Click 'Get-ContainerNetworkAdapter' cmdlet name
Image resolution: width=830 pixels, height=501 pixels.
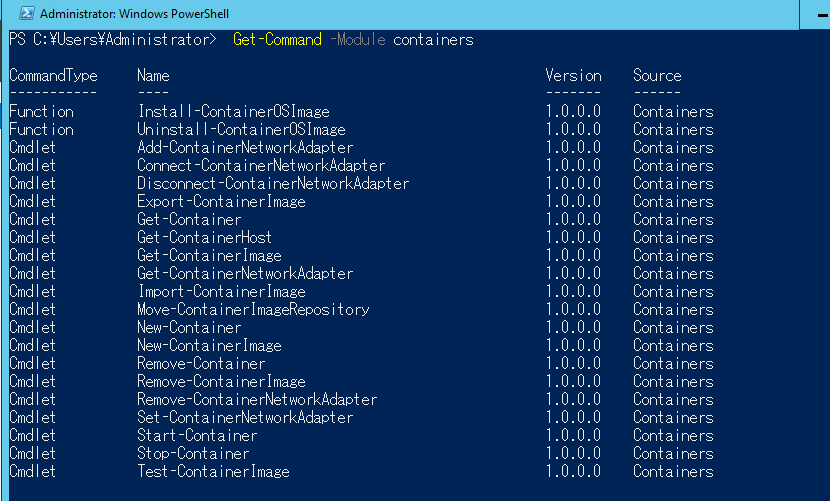[x=245, y=274]
